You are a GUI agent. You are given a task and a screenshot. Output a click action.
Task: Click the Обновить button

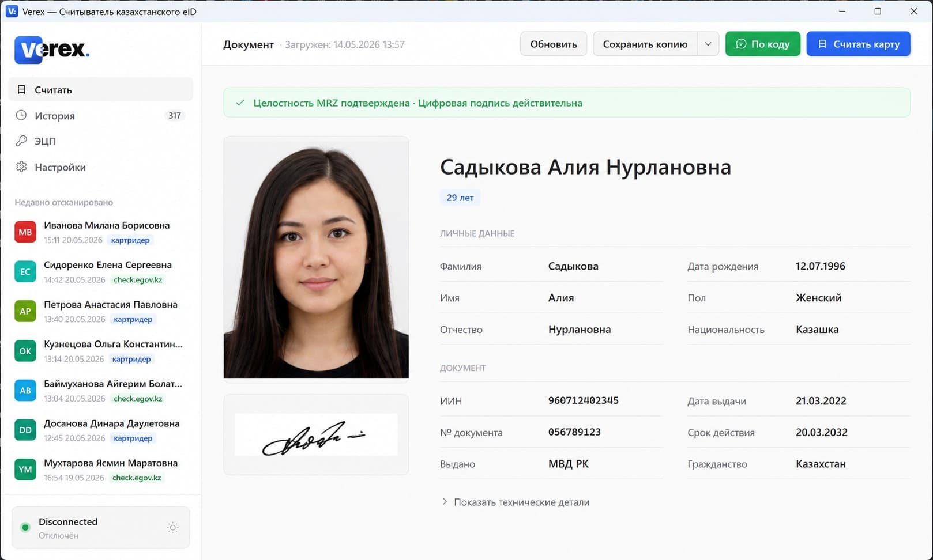[x=554, y=44]
